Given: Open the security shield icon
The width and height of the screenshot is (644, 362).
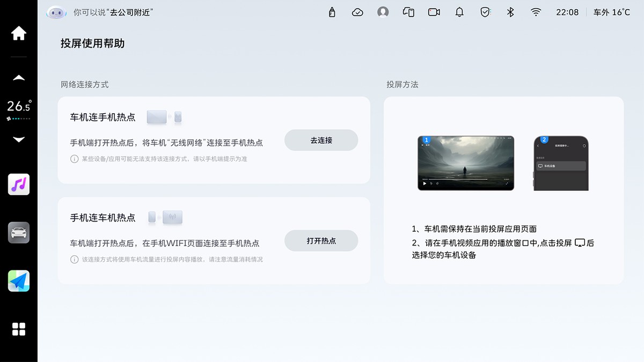Looking at the screenshot, I should click(485, 12).
